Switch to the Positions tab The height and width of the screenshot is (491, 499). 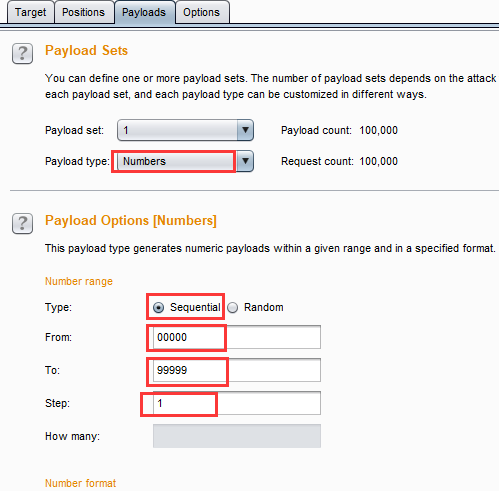[84, 12]
